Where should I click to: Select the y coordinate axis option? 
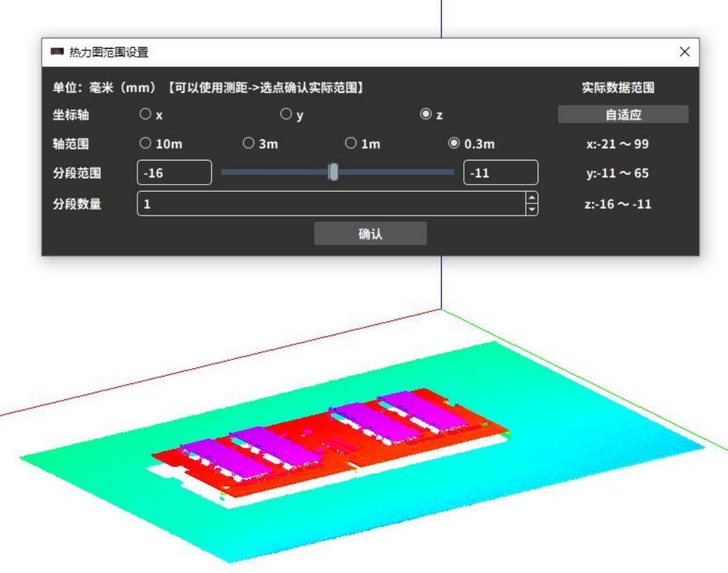tap(286, 115)
